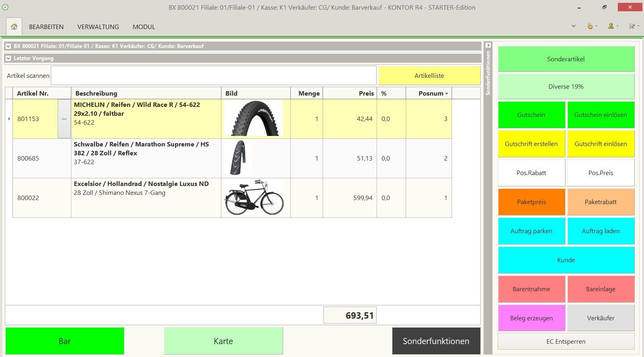Click the ribbon collapse chevron icon
Image resolution: width=644 pixels, height=357 pixels.
coord(573,26)
